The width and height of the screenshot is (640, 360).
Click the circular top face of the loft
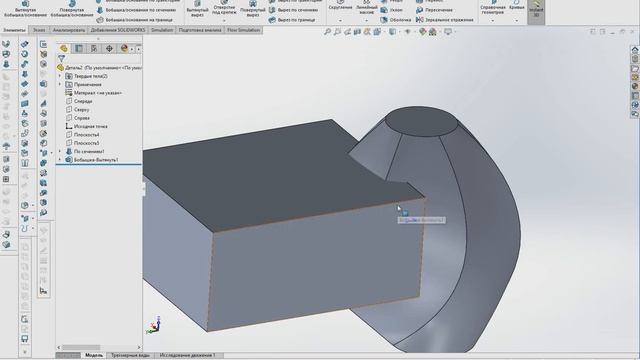tap(422, 122)
